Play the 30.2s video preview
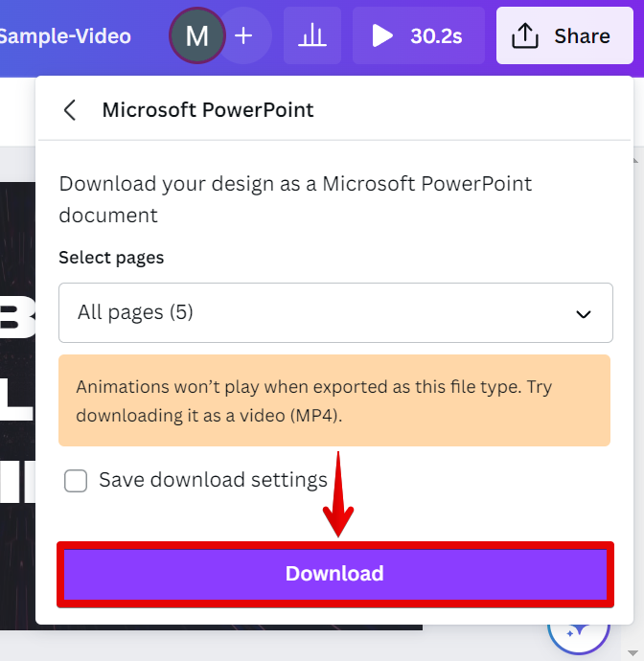Viewport: 644px width, 661px height. 419,35
